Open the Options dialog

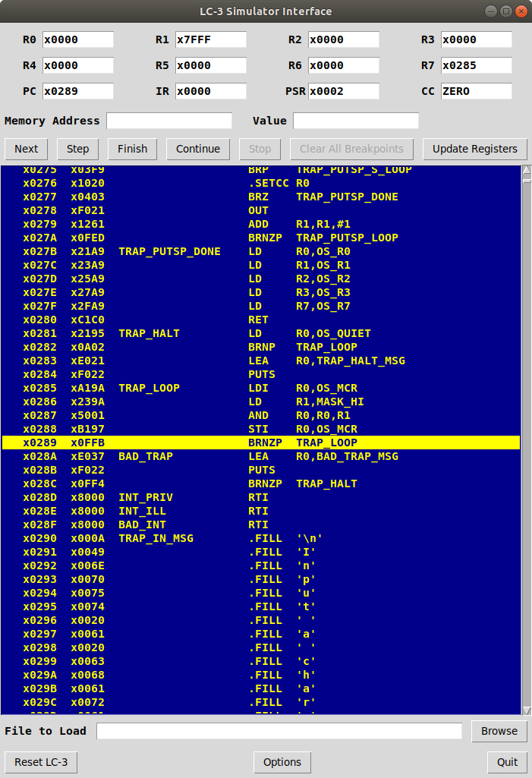[x=282, y=762]
